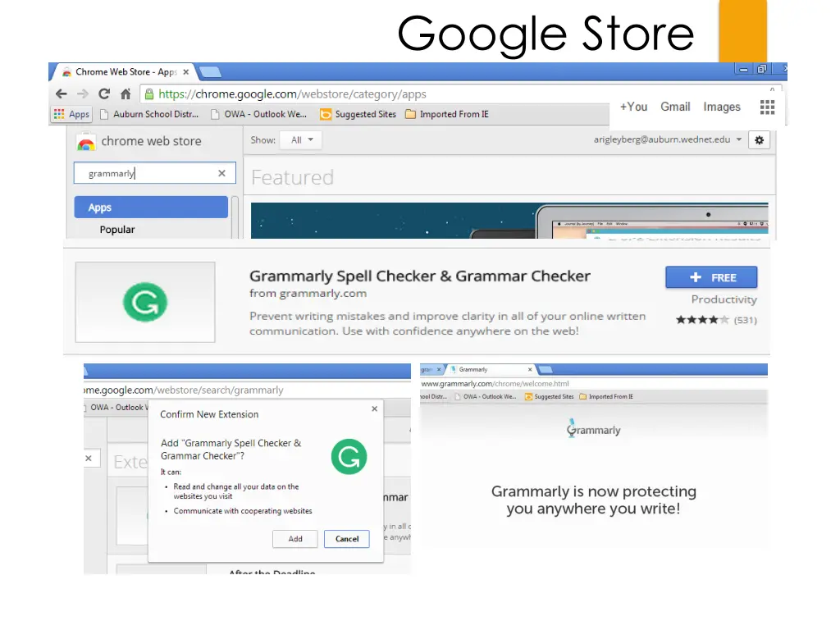Close the Grammarly welcome tab
This screenshot has height=630, width=840.
tap(530, 370)
